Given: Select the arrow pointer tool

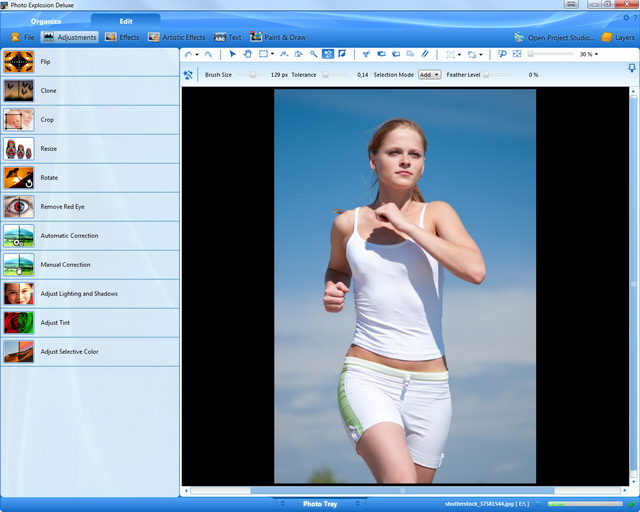Looking at the screenshot, I should (233, 54).
